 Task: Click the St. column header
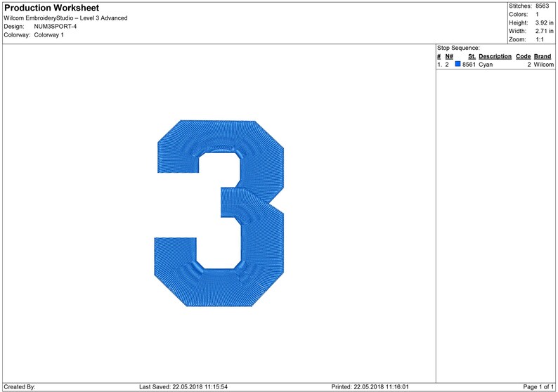click(x=472, y=56)
